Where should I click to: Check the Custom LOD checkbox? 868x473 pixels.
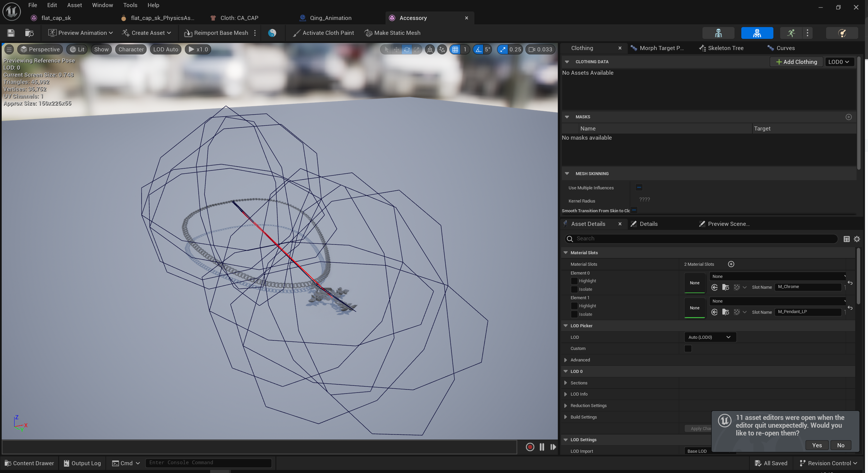688,349
